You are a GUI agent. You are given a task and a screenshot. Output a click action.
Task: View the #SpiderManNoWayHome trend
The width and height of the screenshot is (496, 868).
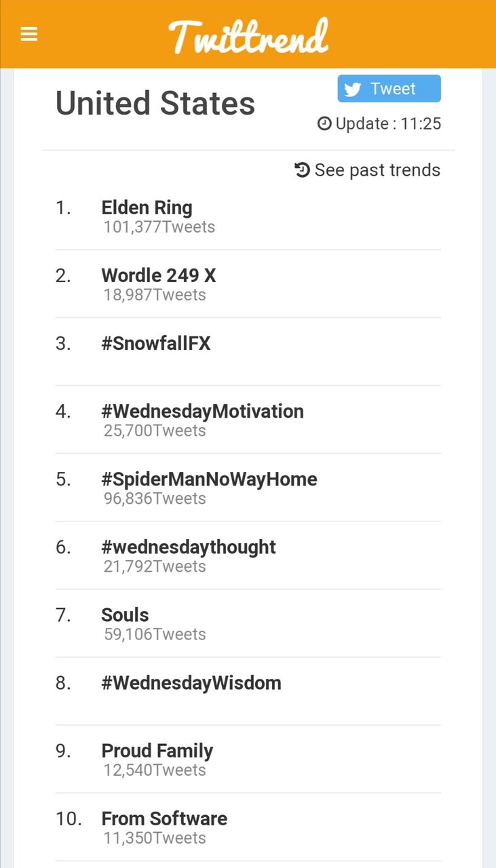(x=209, y=479)
